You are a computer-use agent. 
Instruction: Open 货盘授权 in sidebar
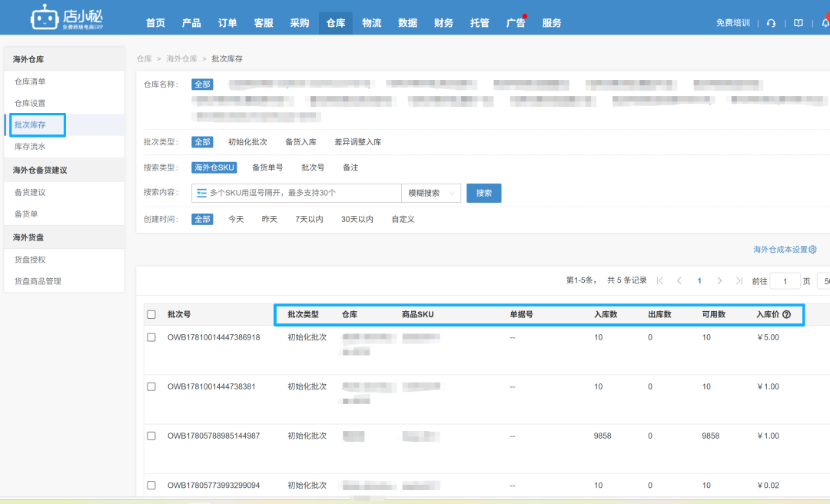pyautogui.click(x=30, y=260)
